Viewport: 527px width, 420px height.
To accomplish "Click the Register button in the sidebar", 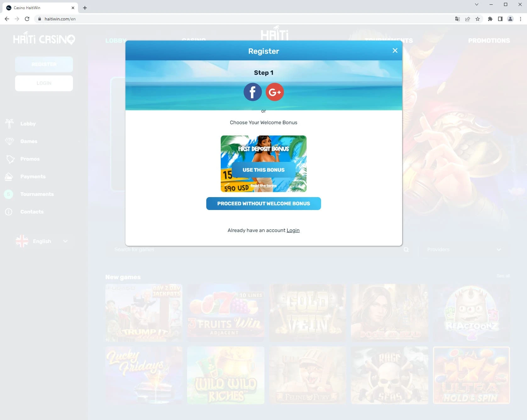I will pos(44,64).
